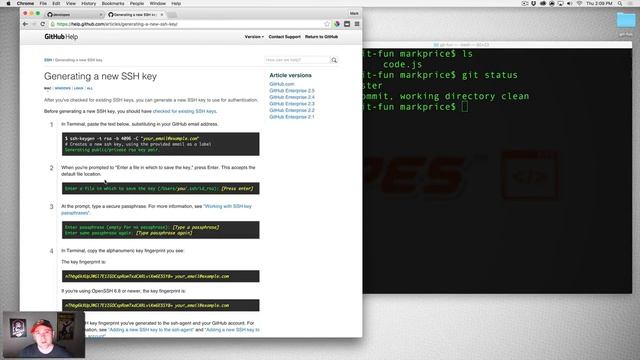Close the 'Generating a new SSH' tab
This screenshot has width=640, height=360.
point(162,15)
